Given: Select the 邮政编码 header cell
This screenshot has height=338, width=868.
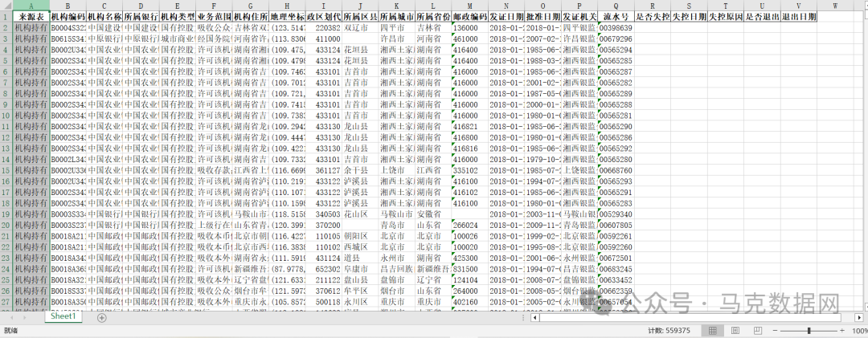Looking at the screenshot, I should (x=470, y=17).
